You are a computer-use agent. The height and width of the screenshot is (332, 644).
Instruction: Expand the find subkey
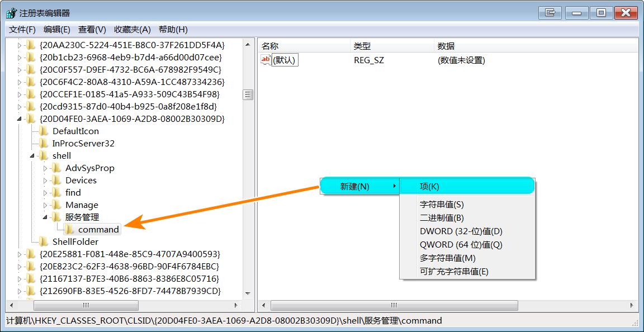45,192
